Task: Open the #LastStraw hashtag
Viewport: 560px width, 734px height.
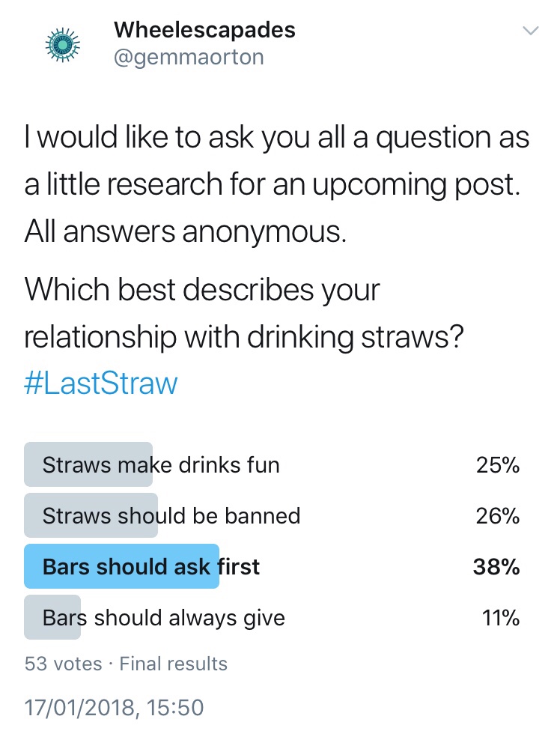Action: 101,383
